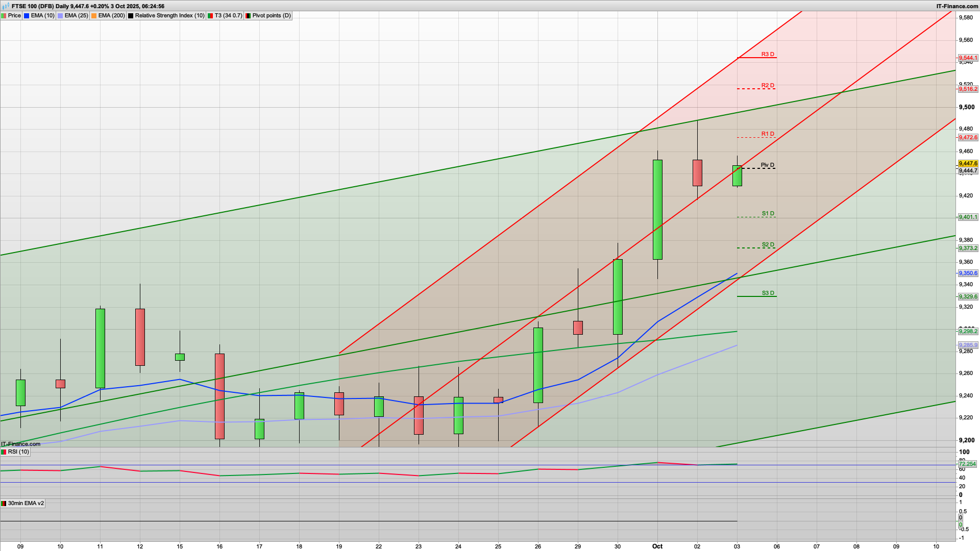Click the Oct date marker on time axis
This screenshot has width=980, height=551.
657,546
